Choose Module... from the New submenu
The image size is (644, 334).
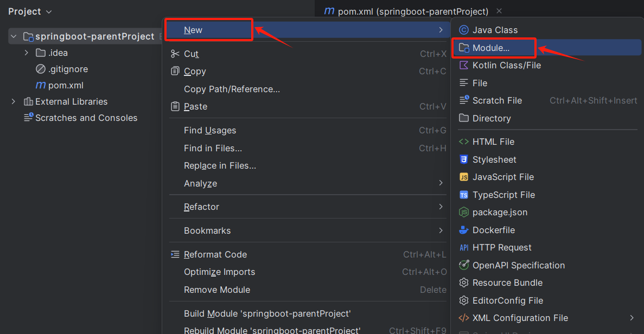pos(491,48)
